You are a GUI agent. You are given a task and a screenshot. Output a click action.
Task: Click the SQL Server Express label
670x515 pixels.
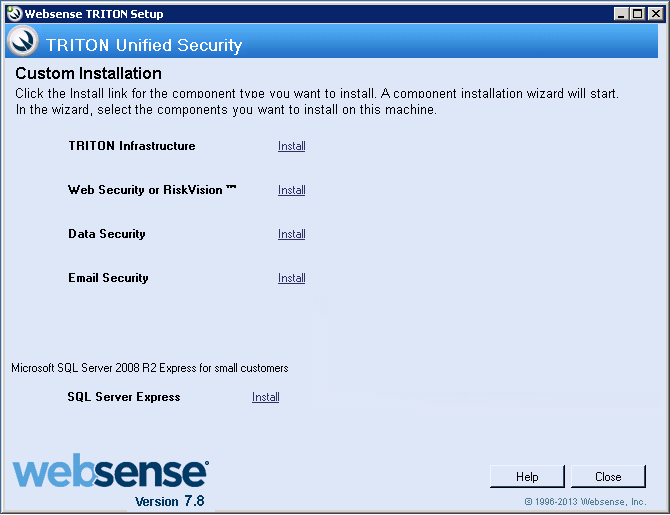[124, 397]
